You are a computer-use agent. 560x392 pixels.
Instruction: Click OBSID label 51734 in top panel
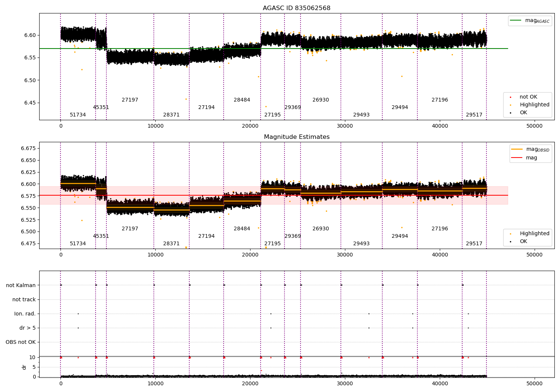(78, 115)
